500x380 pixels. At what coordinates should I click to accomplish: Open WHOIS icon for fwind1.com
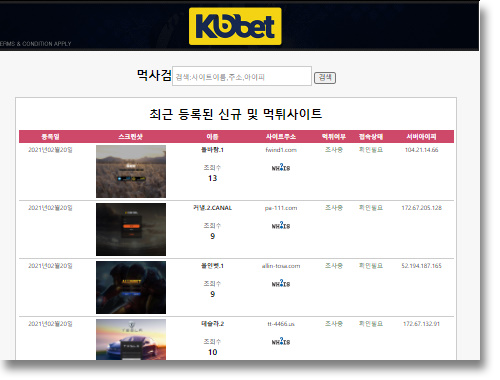coord(281,167)
